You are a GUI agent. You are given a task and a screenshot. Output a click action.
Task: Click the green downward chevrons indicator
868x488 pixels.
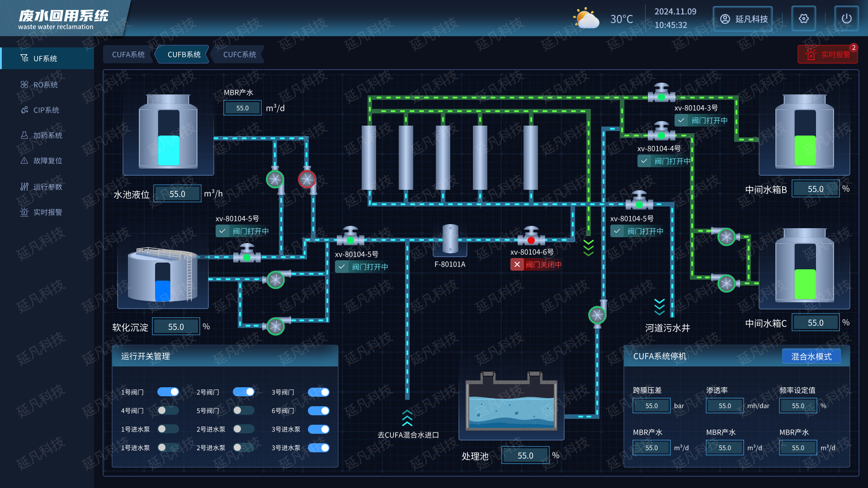(588, 248)
